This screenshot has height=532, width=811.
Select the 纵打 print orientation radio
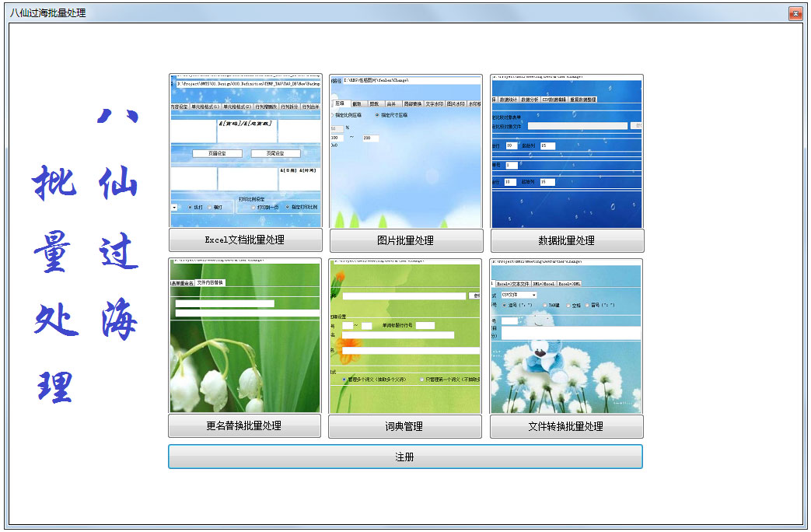pyautogui.click(x=189, y=207)
